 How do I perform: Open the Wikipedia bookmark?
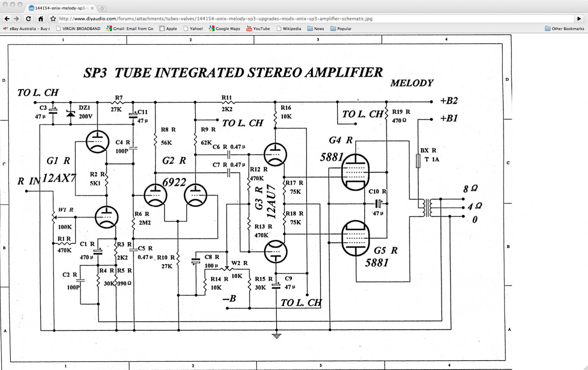289,29
